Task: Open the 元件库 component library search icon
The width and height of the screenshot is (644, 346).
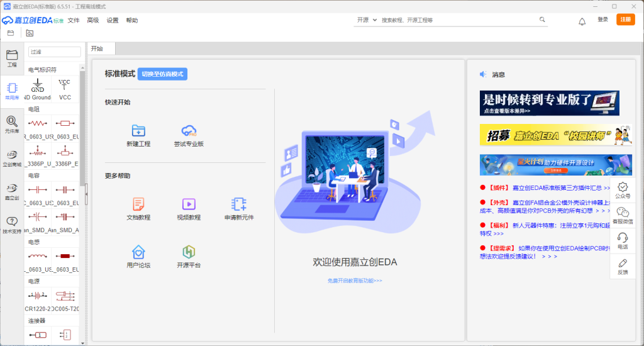Action: point(12,125)
